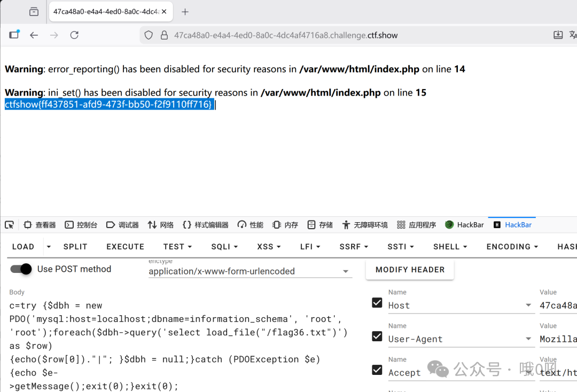Click the URL address bar text
The image size is (577, 392).
286,35
